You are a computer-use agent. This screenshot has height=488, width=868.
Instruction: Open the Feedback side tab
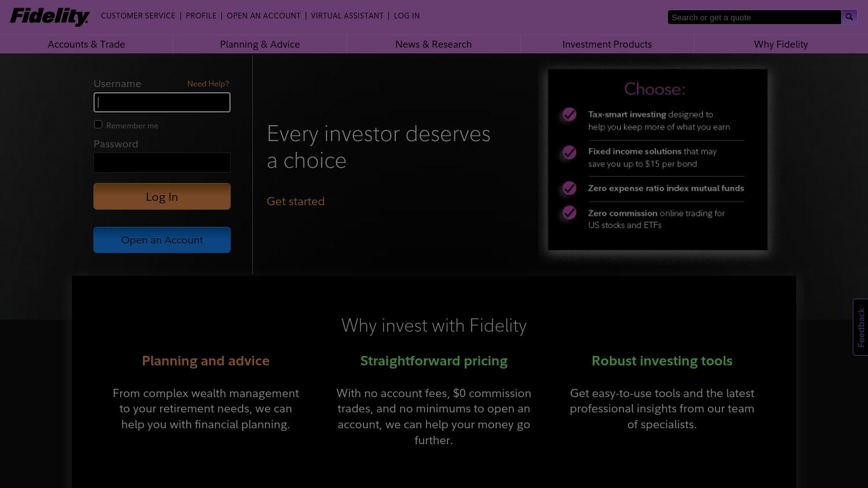(x=860, y=327)
